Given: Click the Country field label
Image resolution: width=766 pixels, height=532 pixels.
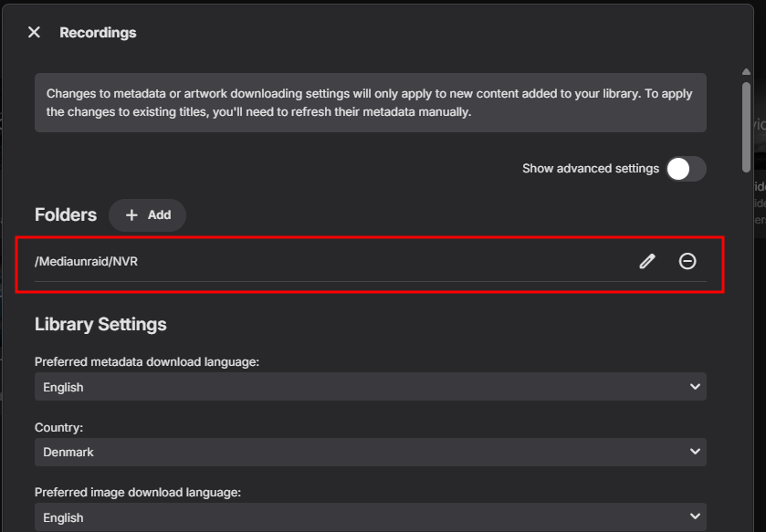Looking at the screenshot, I should [57, 427].
